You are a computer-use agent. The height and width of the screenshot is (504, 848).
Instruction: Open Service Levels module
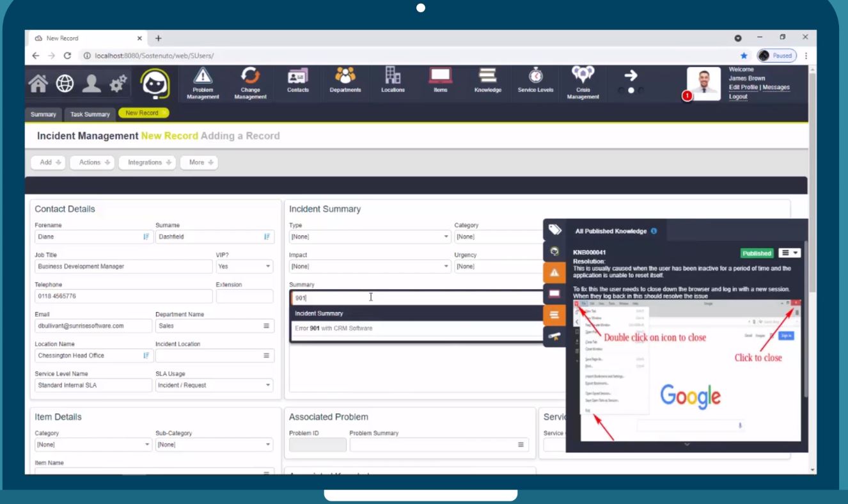pyautogui.click(x=535, y=81)
